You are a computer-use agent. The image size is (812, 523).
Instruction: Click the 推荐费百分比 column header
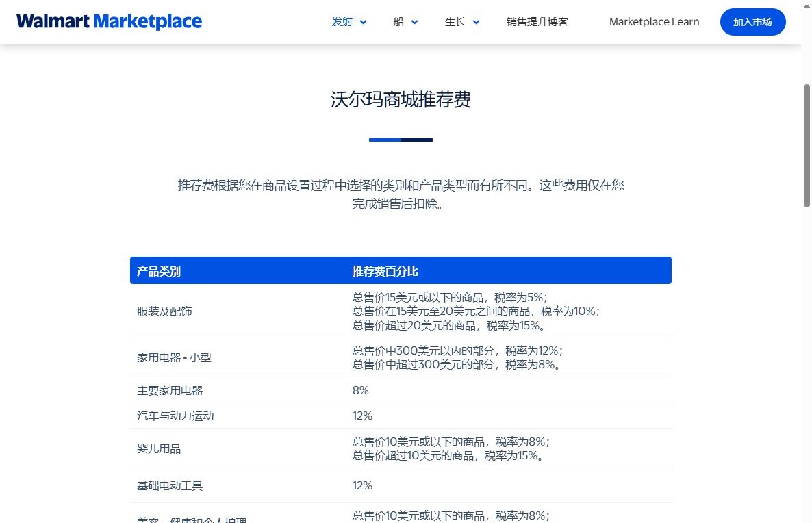pyautogui.click(x=385, y=271)
